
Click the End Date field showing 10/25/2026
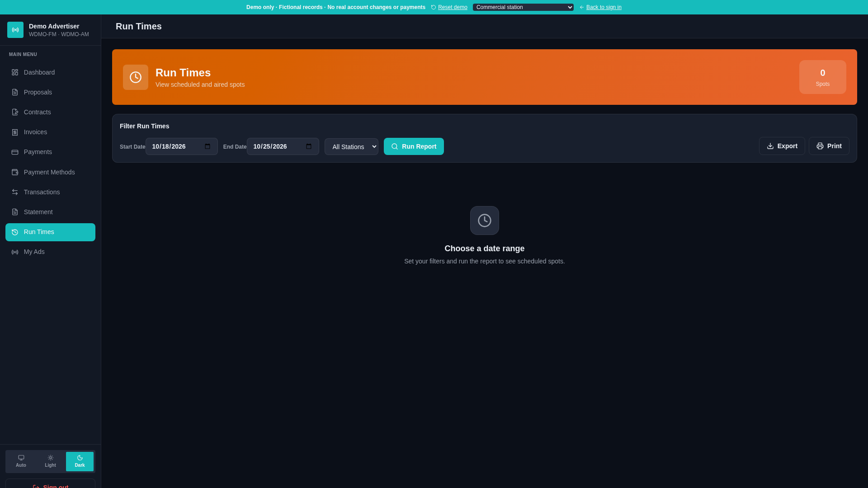283,146
